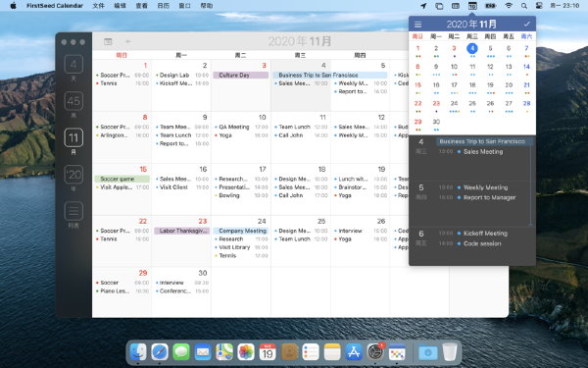Select Arlington event on November 8

point(122,135)
